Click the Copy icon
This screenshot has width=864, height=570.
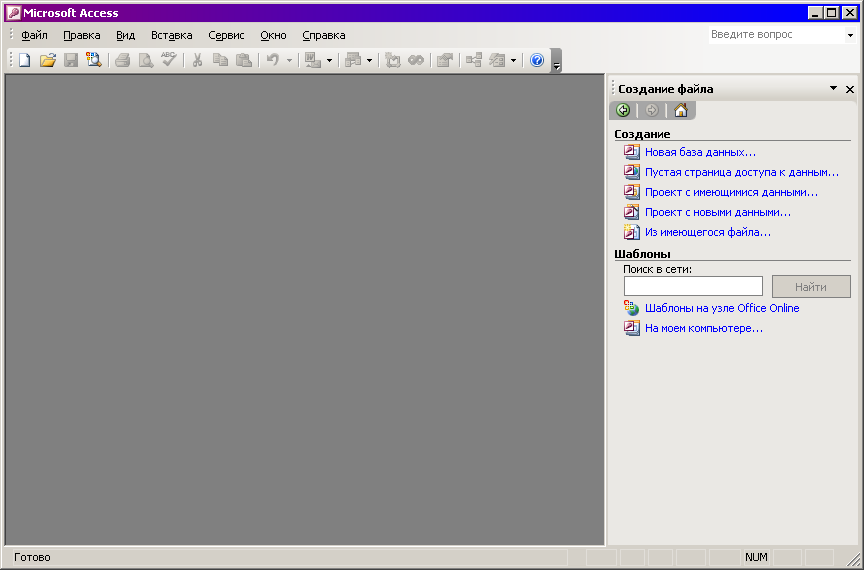[220, 60]
